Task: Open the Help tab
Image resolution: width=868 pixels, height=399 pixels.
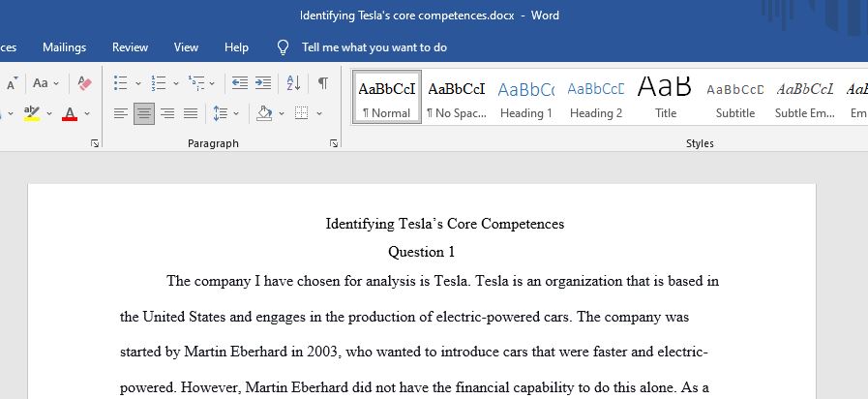Action: [236, 47]
